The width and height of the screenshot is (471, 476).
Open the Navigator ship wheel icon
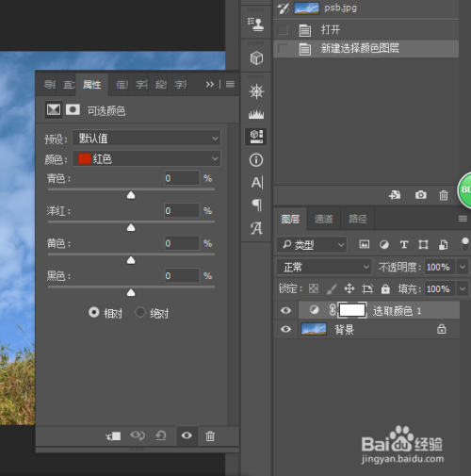(x=256, y=91)
